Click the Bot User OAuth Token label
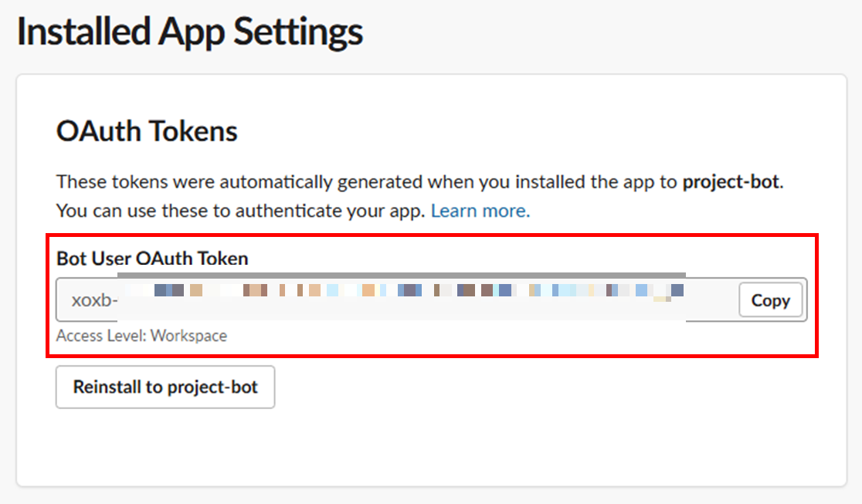Image resolution: width=862 pixels, height=504 pixels. [151, 259]
